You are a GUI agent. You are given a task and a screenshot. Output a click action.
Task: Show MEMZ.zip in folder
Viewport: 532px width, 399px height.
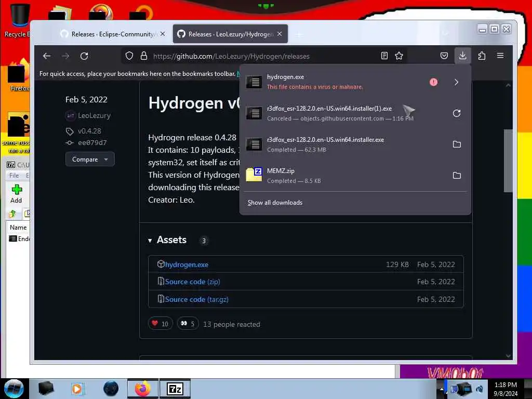[x=457, y=176]
